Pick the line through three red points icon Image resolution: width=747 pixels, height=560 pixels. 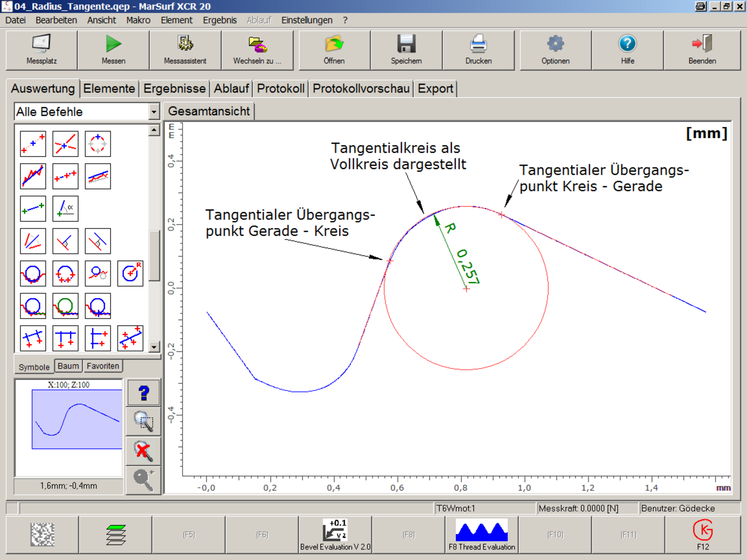65,176
